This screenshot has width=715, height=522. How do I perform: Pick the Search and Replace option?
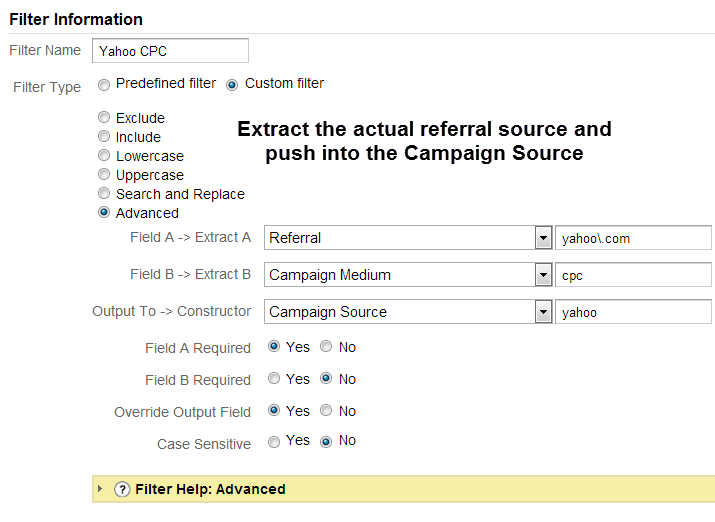(x=104, y=193)
